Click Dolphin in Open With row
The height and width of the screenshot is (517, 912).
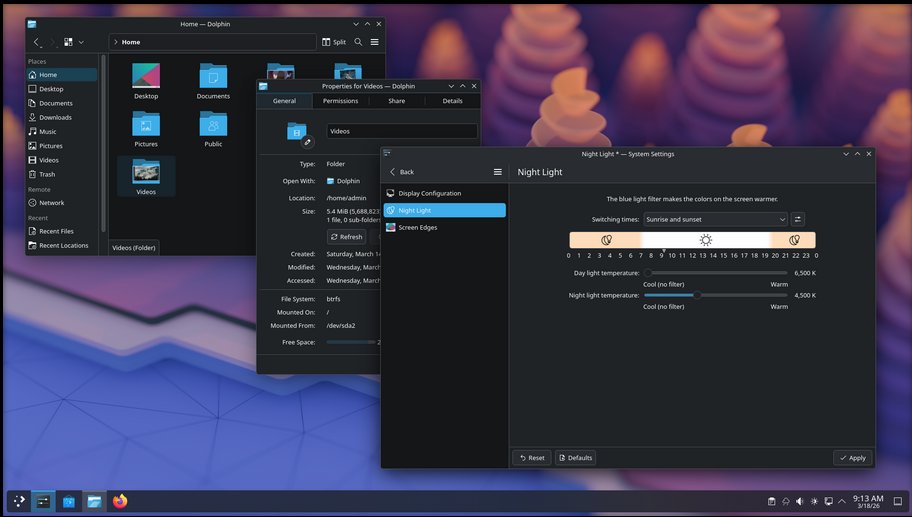[343, 181]
